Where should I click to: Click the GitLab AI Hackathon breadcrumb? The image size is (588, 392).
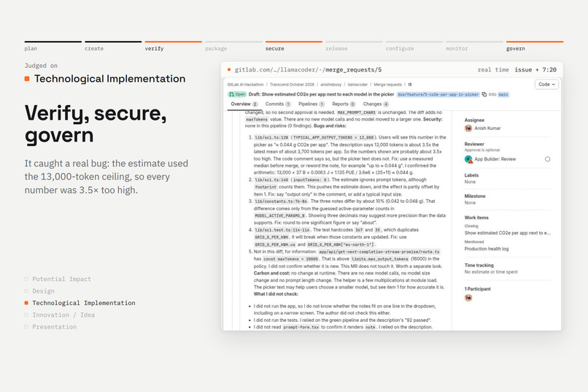245,85
